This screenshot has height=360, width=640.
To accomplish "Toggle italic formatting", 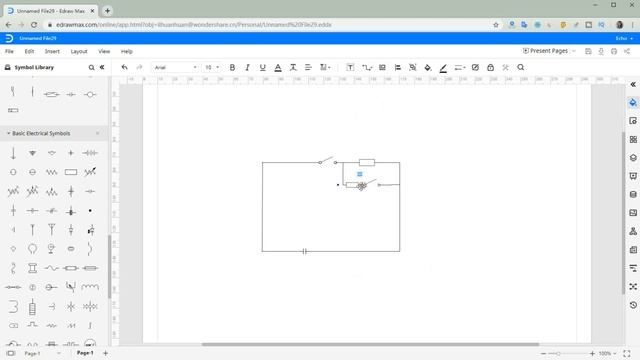I will (x=247, y=67).
